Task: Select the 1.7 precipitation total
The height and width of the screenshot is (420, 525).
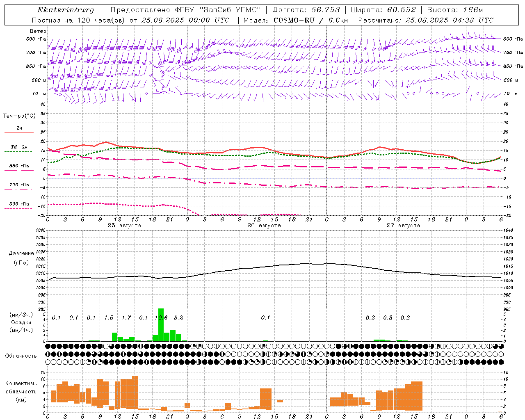Action: coord(126,318)
